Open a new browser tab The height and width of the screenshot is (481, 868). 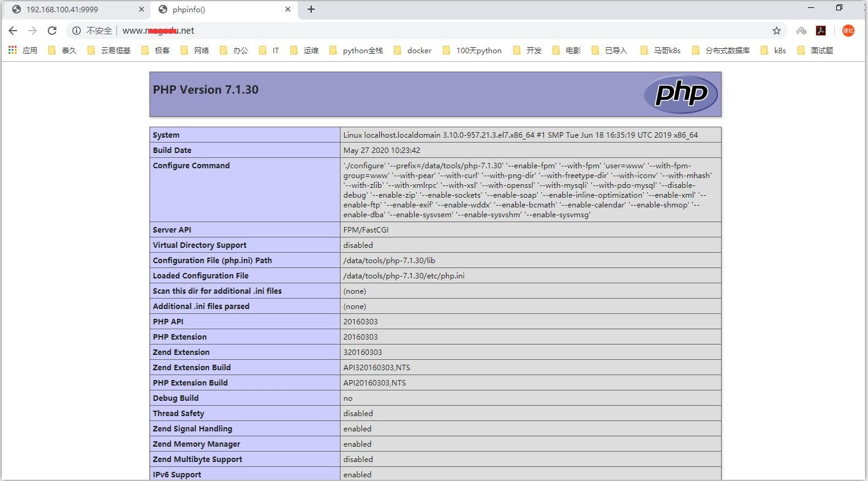312,9
